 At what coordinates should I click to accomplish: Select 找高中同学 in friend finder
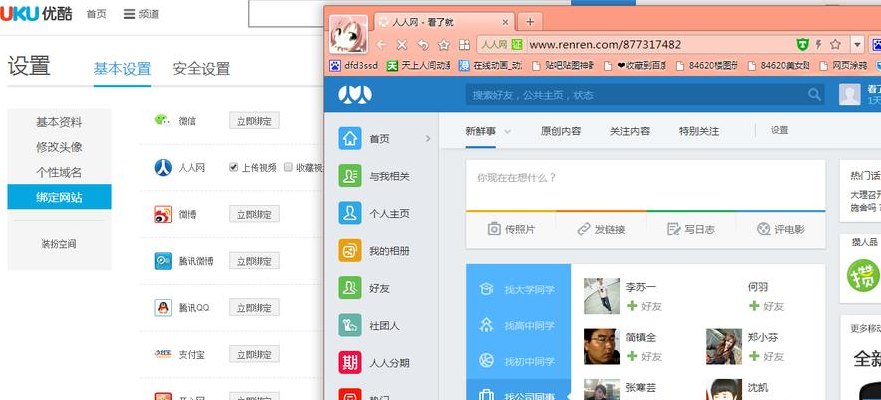tap(518, 325)
